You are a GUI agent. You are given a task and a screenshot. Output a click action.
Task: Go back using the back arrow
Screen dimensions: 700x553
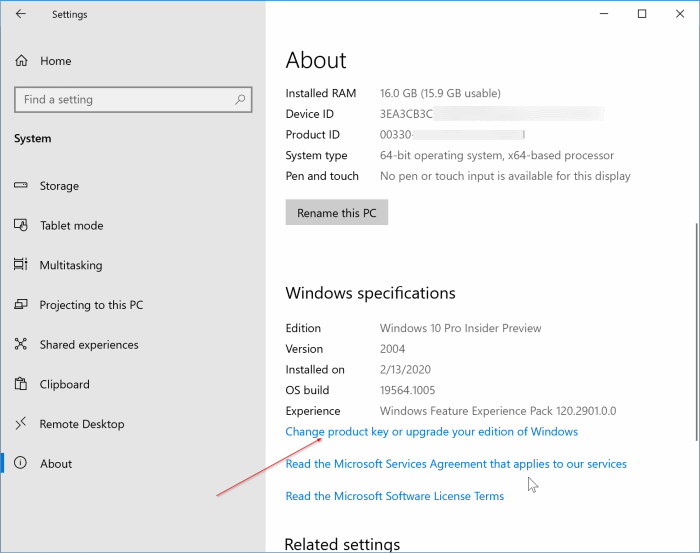(21, 14)
